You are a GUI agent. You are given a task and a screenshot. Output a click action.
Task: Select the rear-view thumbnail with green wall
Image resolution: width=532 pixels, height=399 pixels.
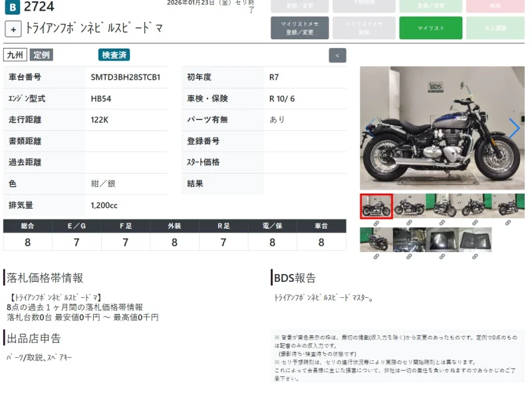click(376, 240)
